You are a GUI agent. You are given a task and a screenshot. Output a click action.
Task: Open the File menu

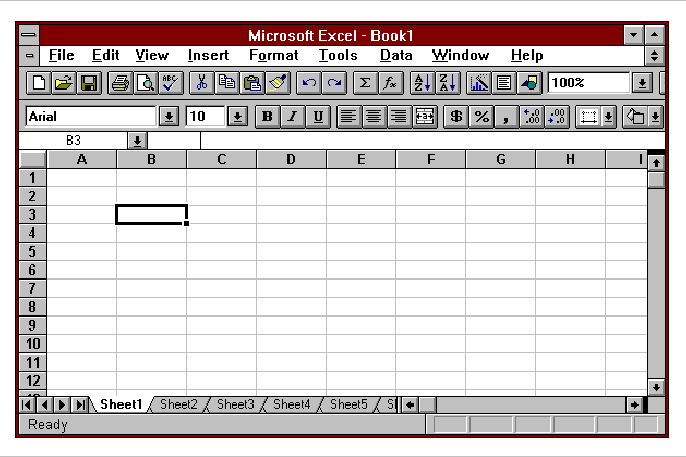(61, 56)
